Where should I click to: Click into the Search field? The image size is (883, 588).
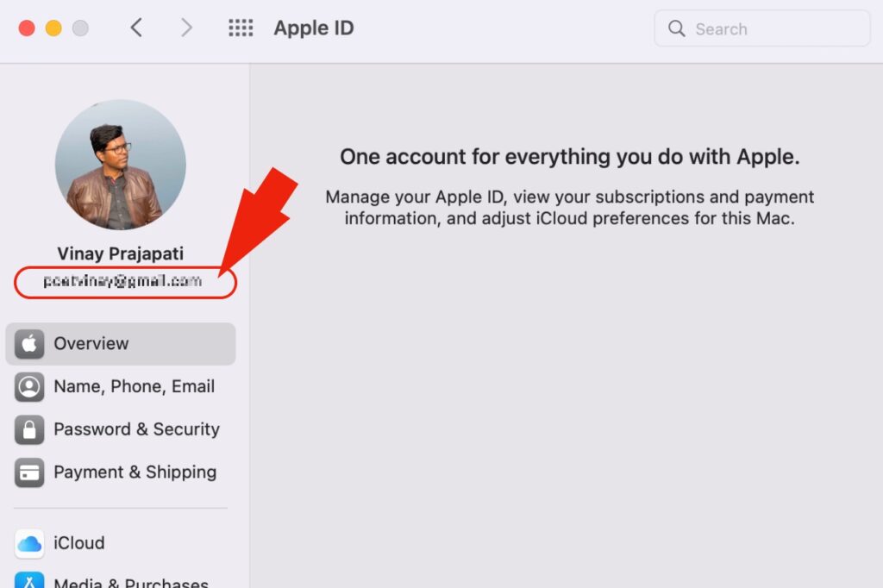(x=762, y=28)
